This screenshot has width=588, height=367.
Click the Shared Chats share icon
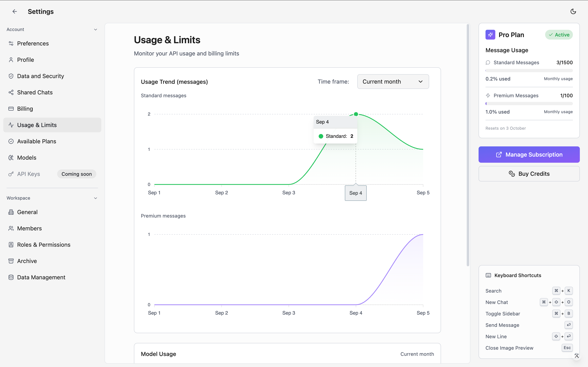point(11,92)
